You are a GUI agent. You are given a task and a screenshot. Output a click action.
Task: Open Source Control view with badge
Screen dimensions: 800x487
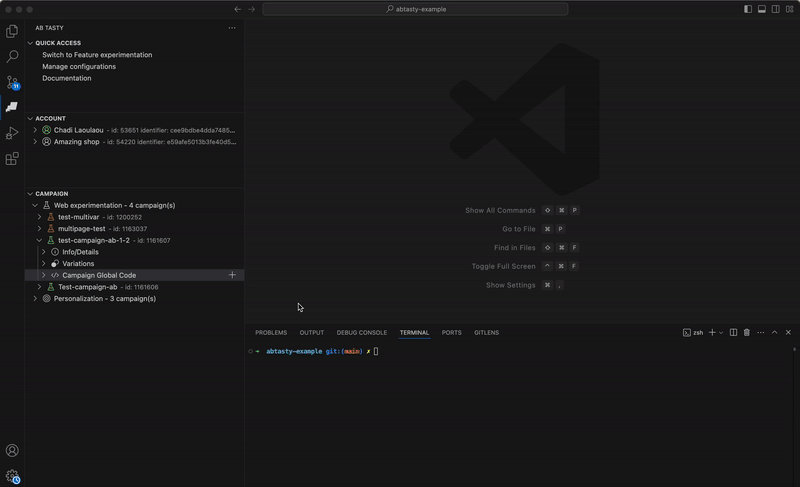point(12,82)
